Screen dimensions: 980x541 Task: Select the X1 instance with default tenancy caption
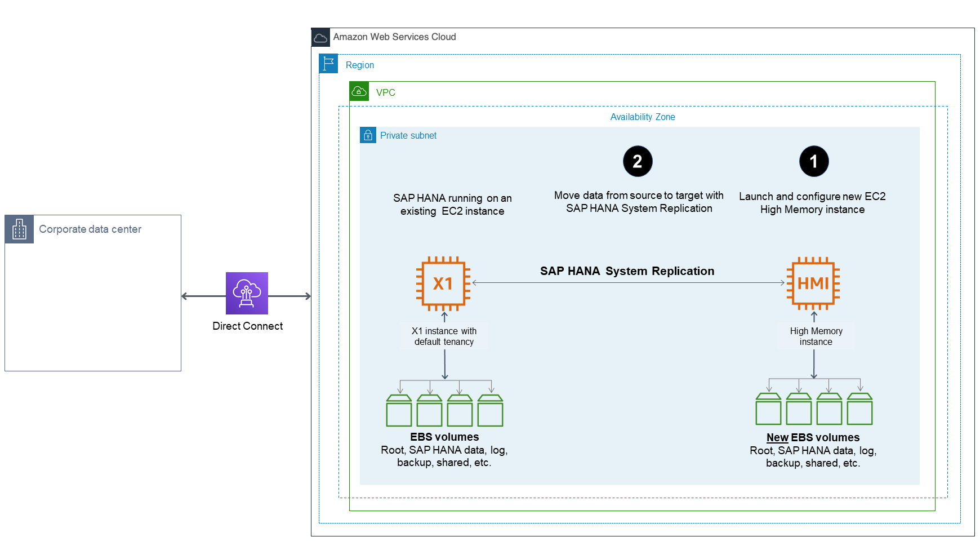coord(444,336)
